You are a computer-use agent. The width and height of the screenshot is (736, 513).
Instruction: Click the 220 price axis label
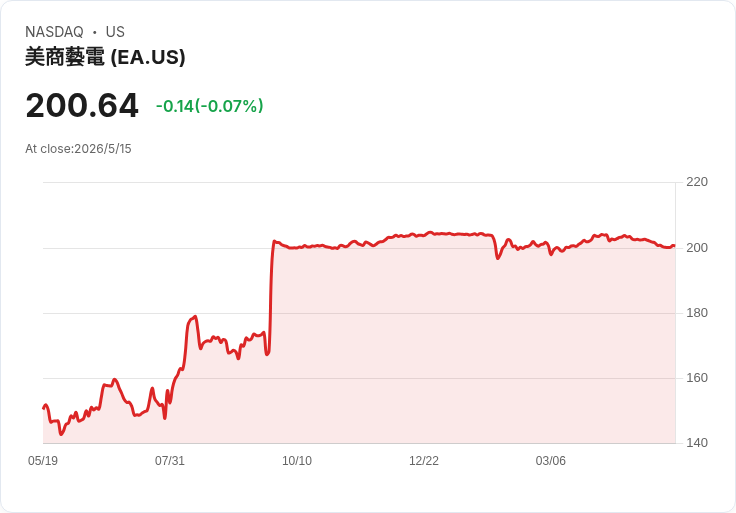point(697,182)
